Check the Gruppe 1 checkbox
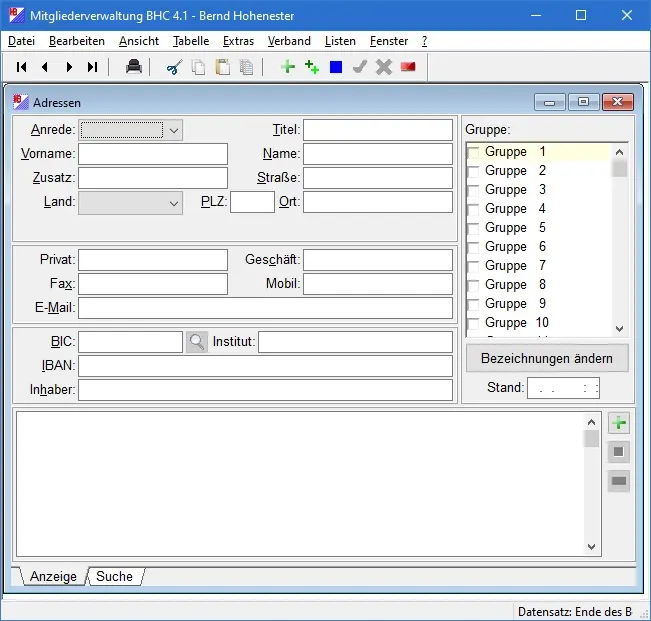Screen dimensions: 651x621 coord(474,152)
